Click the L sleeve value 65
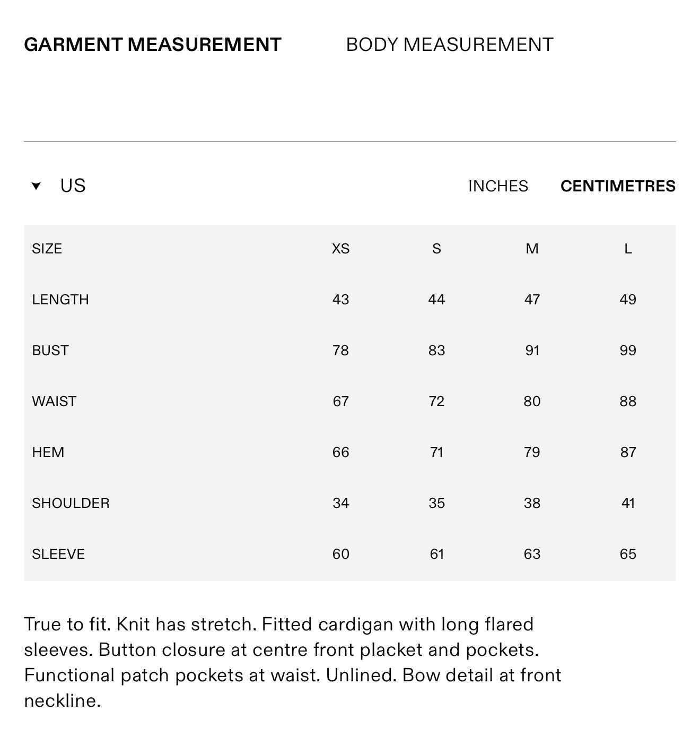The image size is (700, 737). [628, 554]
